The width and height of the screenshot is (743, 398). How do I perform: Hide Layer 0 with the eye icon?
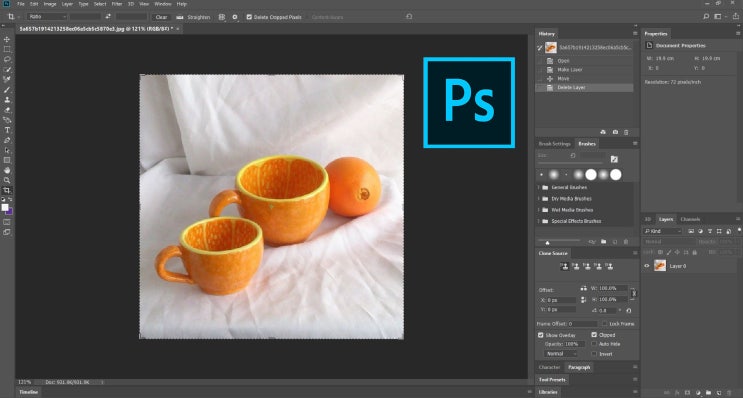(647, 266)
